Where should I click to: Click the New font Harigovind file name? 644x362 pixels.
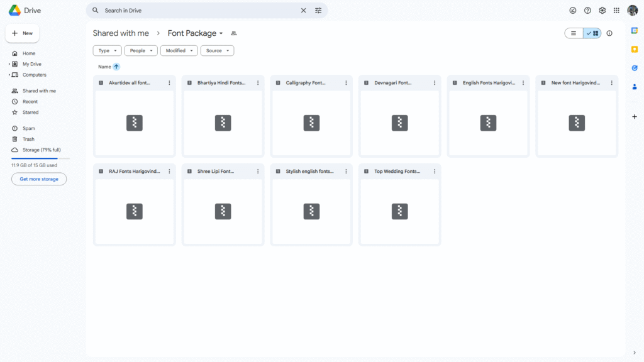[575, 83]
